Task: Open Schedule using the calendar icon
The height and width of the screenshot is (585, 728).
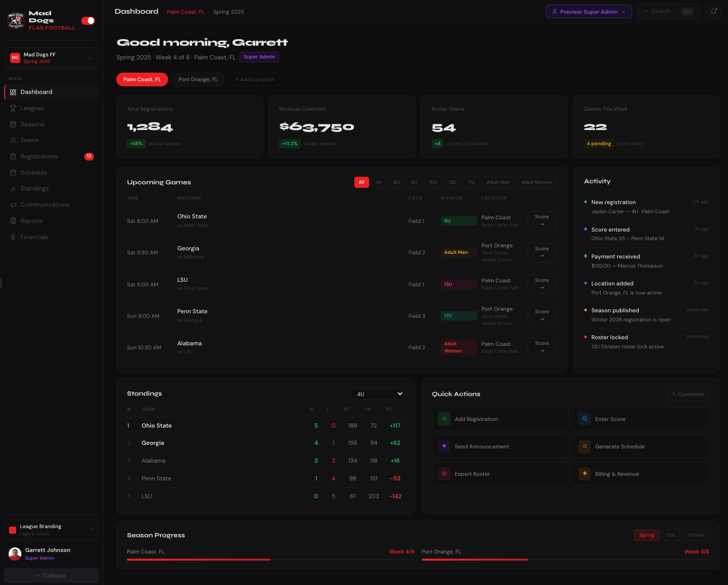Action: pos(14,173)
